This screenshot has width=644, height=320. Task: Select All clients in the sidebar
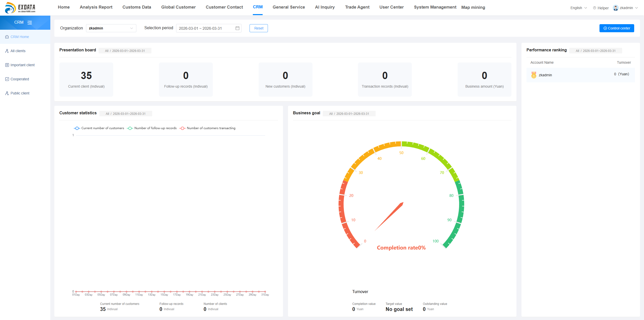[18, 51]
